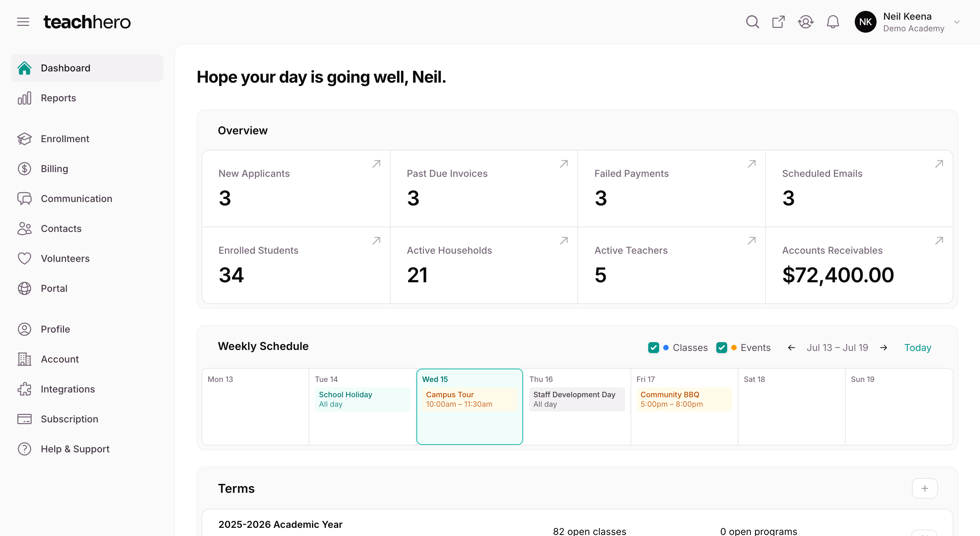Open Active Households arrow link
Screen dimensions: 980x536
[x=564, y=241]
